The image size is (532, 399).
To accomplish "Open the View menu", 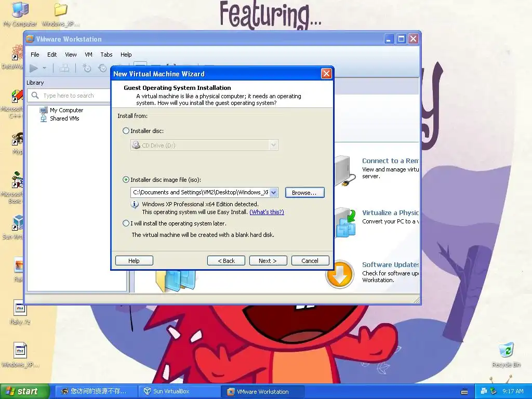I will point(71,55).
